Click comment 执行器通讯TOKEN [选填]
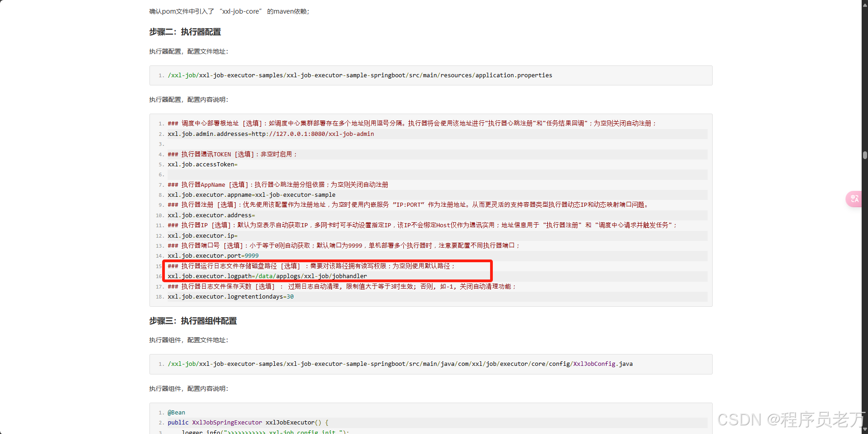 pyautogui.click(x=233, y=155)
